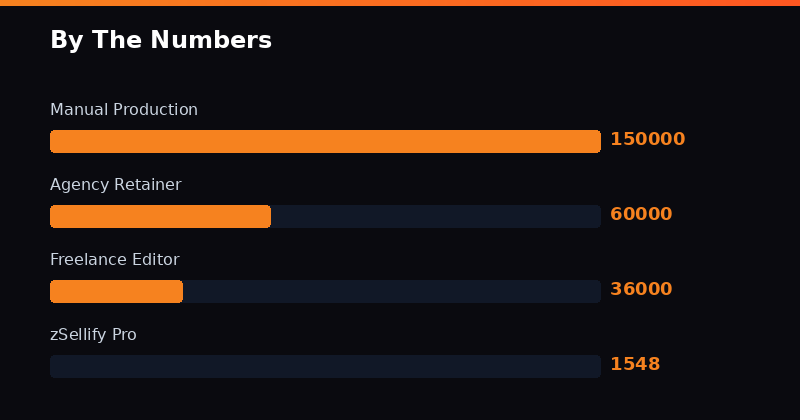Click the word 'Editor' above the third bar

[155, 260]
